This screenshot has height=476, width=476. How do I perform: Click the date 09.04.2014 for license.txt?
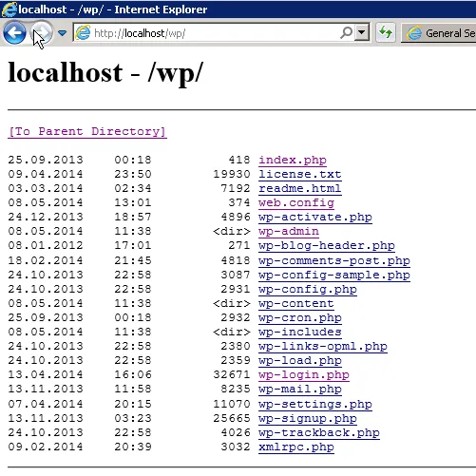46,174
